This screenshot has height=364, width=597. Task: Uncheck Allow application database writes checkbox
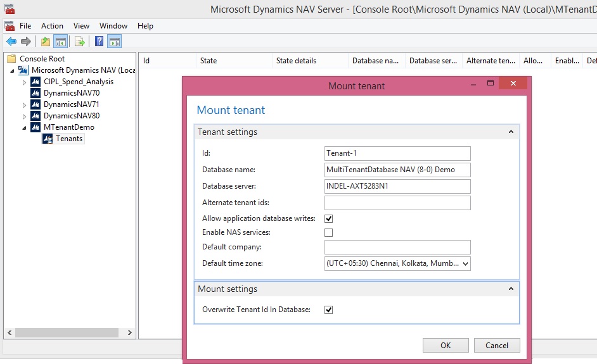(x=329, y=218)
